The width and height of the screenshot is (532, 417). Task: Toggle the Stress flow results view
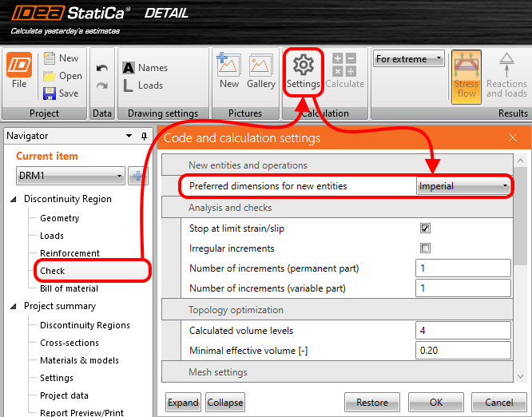[466, 76]
